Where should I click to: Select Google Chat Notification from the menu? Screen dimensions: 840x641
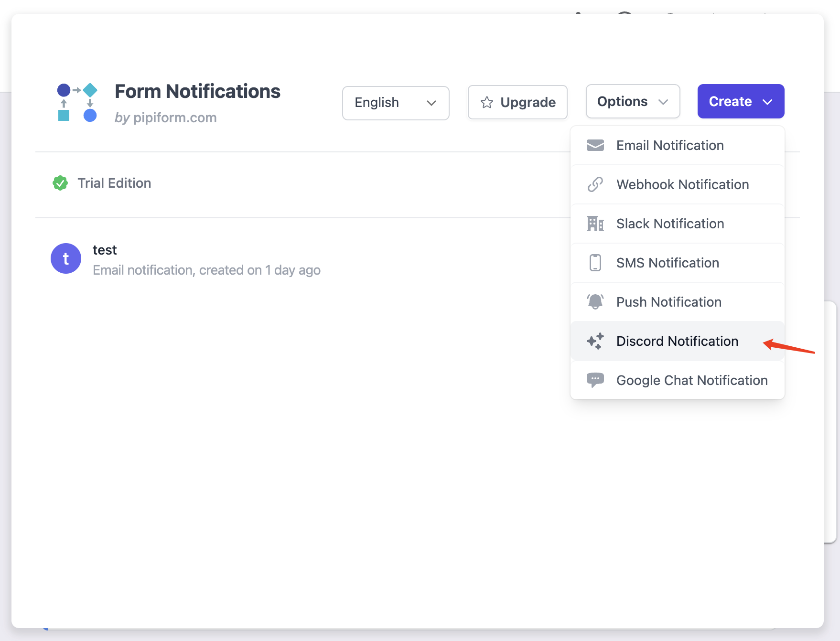coord(691,380)
